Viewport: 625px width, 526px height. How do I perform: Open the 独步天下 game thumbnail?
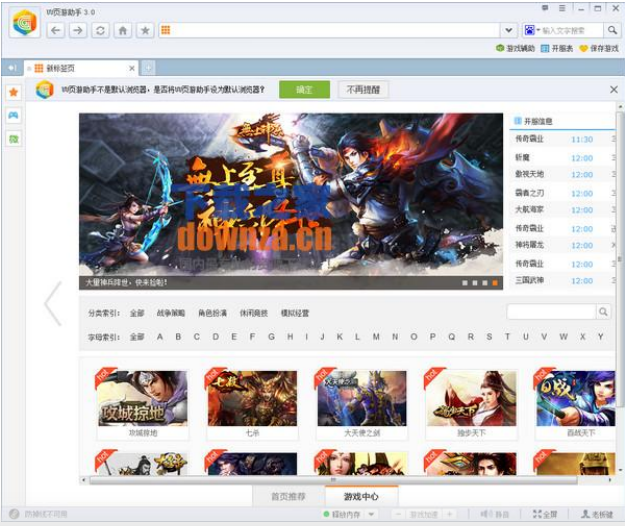click(x=472, y=398)
